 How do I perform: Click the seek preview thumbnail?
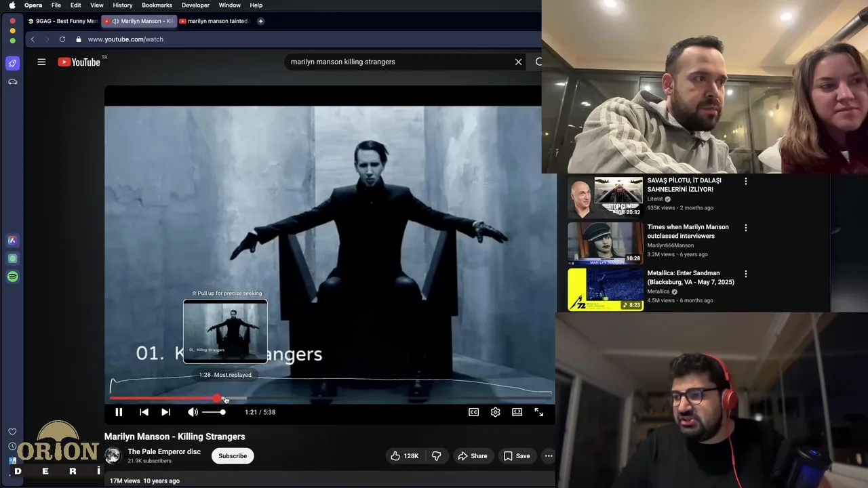pyautogui.click(x=225, y=331)
